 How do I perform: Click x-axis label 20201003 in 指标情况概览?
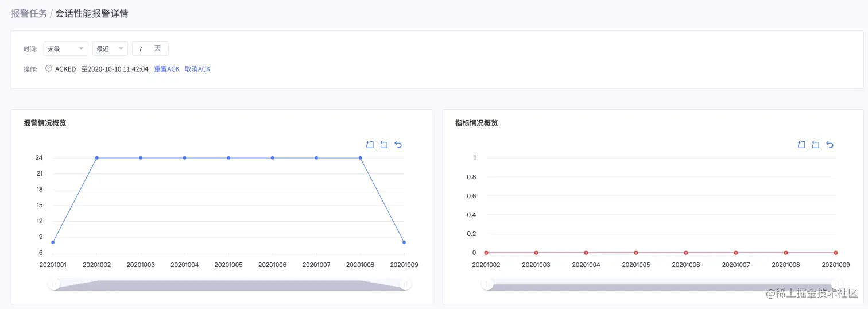click(536, 265)
